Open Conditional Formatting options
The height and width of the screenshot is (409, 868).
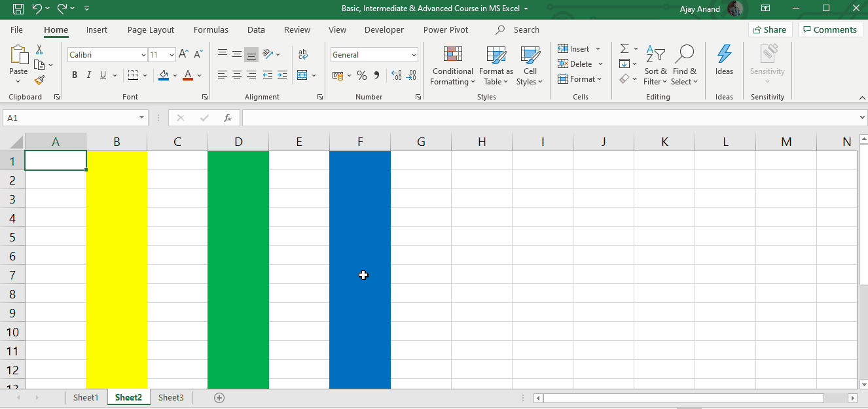[452, 65]
